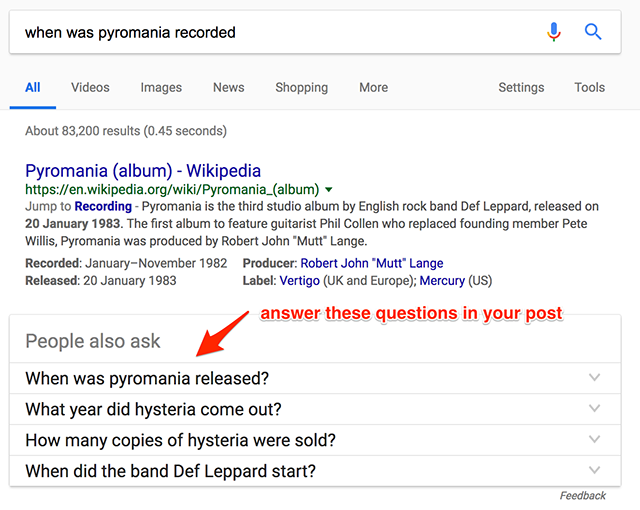Expand "When did the band Def Leppard start?" chevron
Viewport: 640px width, 510px height.
[594, 470]
